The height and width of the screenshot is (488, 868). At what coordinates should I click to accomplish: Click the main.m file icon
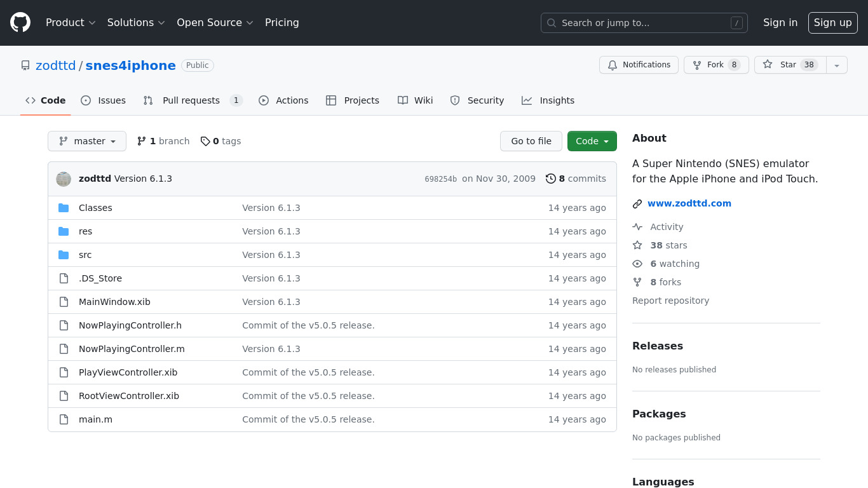(64, 419)
